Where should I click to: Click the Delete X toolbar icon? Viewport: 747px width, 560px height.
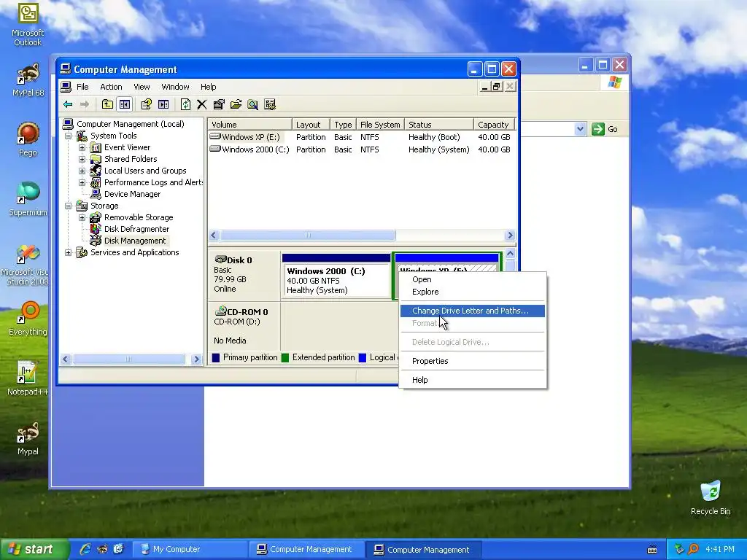point(202,104)
